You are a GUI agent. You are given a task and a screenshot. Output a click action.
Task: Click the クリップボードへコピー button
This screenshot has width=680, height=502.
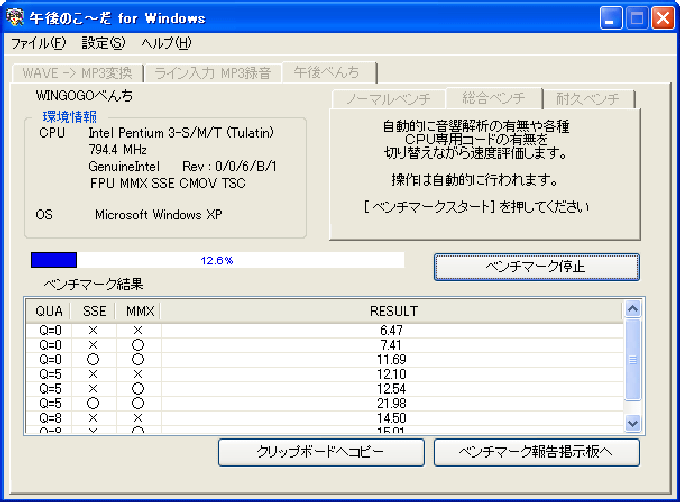tap(321, 453)
